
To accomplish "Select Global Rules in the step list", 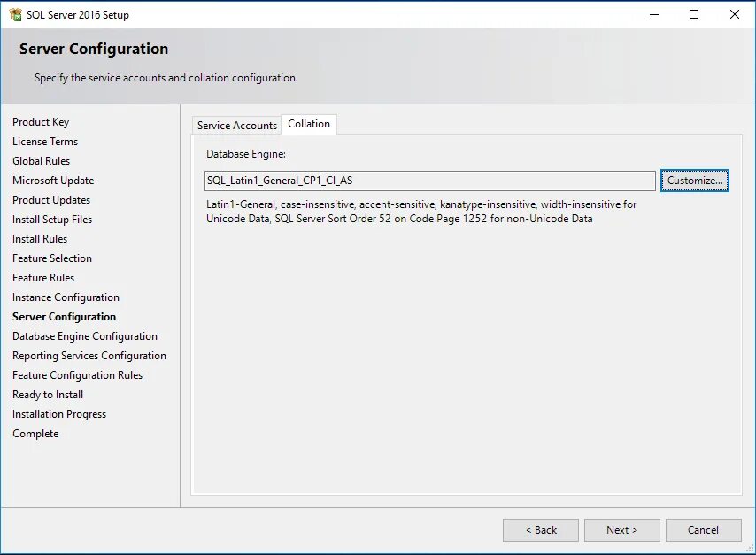I will tap(42, 160).
